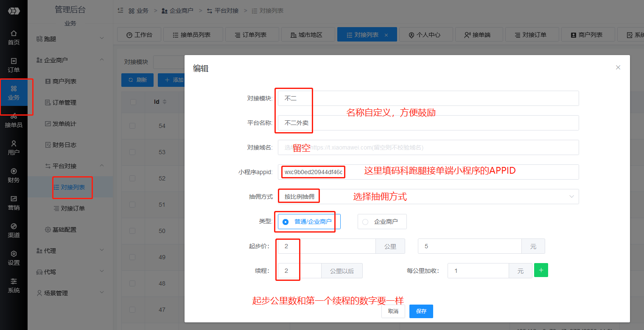Image resolution: width=644 pixels, height=330 pixels.
Task: Open the 抽佣方式 dropdown
Action: click(428, 197)
